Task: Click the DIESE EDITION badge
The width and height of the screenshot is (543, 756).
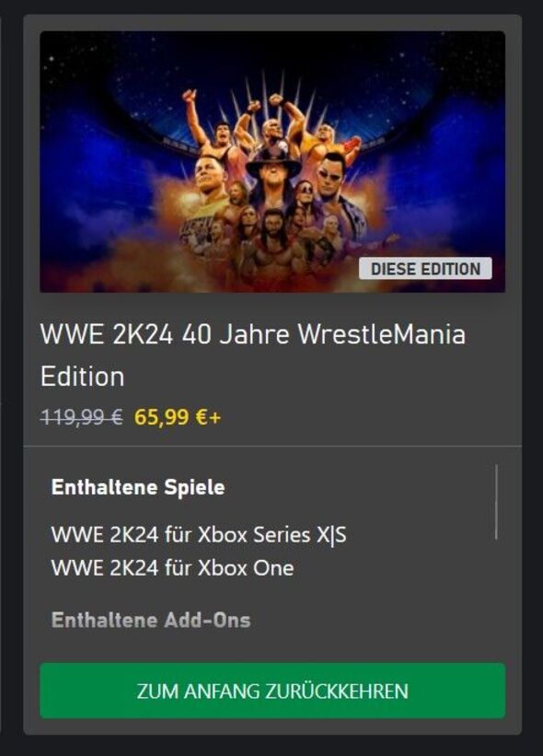Action: click(425, 269)
